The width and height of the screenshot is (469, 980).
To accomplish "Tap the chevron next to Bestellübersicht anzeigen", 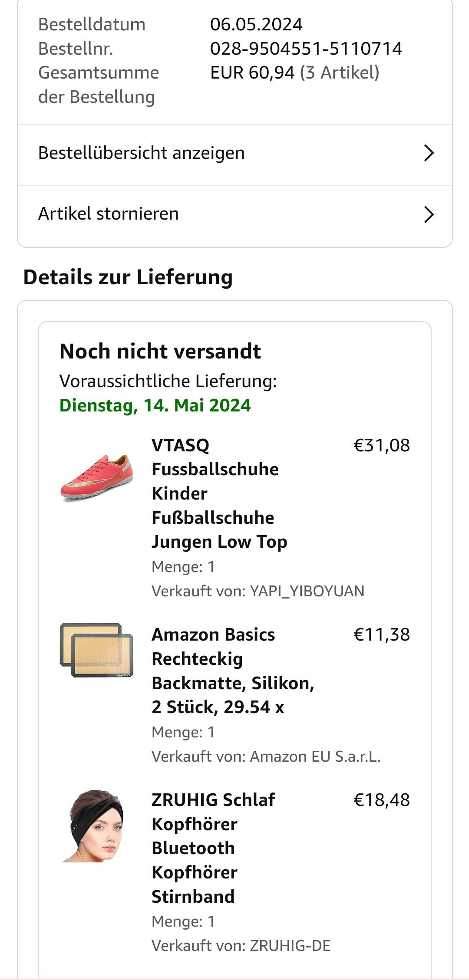I will [x=429, y=153].
